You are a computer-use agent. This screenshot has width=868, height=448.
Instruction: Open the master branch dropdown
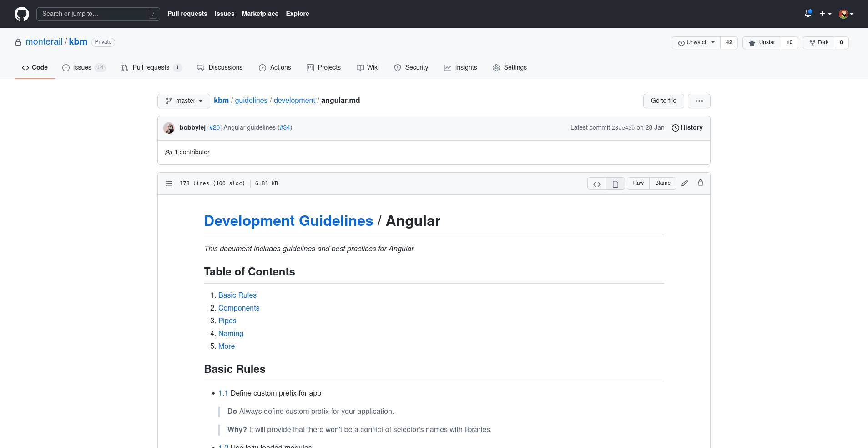pos(183,101)
